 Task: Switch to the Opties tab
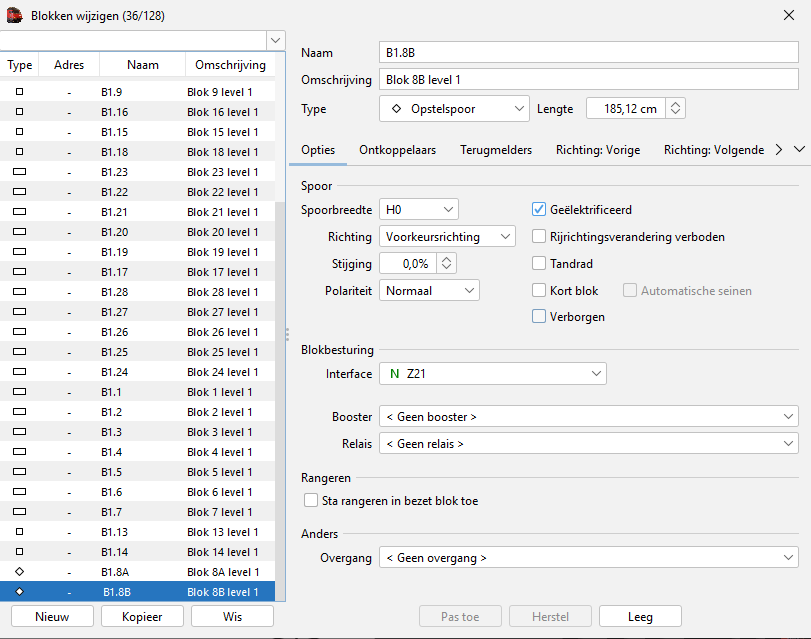pos(318,150)
